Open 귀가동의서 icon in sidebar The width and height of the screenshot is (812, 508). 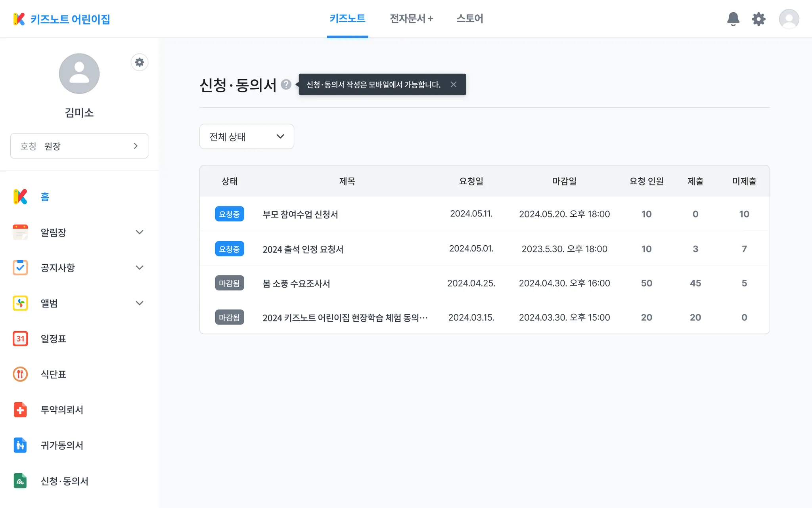click(20, 445)
